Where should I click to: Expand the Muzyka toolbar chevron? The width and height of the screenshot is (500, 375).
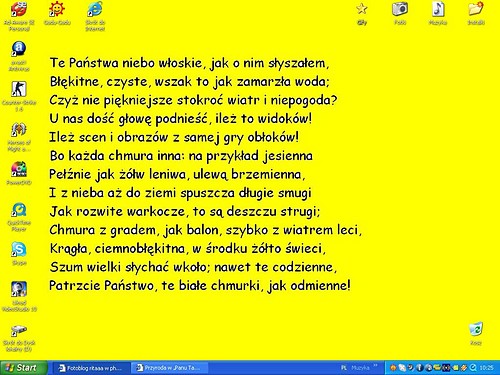point(376,366)
